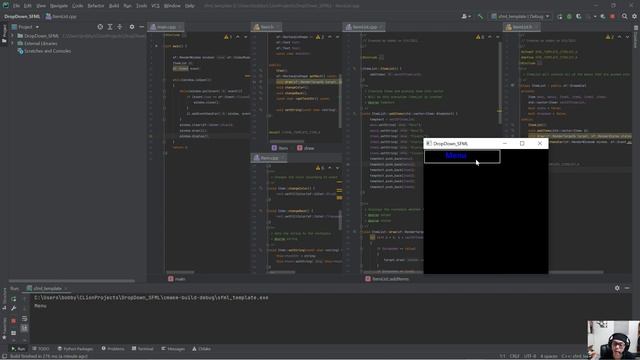This screenshot has height=360, width=640.
Task: Click the ItemList::addItems breadcrumb
Action: tap(387, 279)
